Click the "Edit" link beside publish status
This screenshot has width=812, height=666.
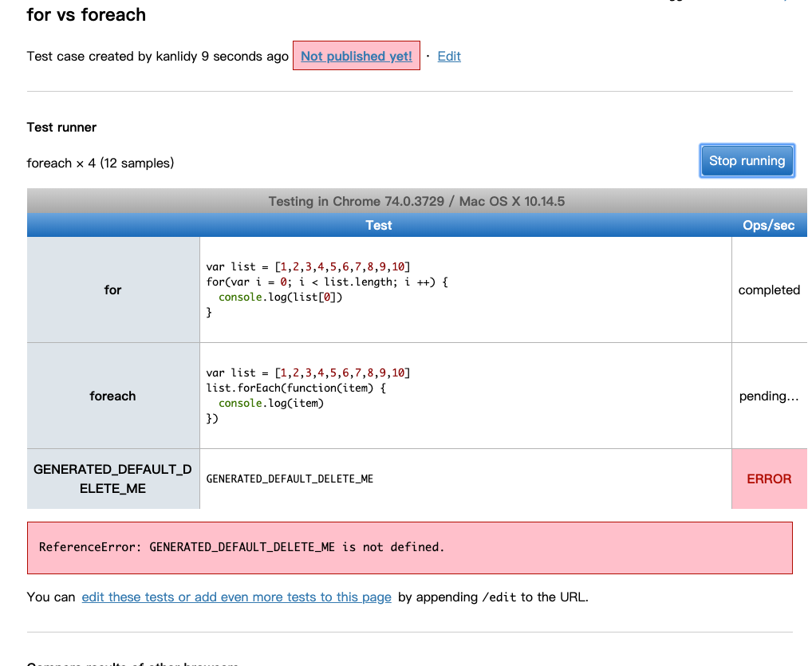point(449,56)
